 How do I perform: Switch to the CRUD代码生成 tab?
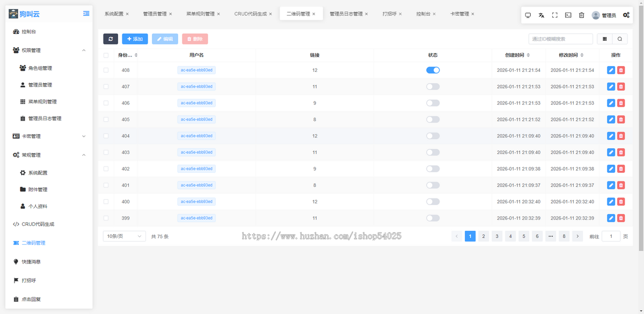(x=250, y=14)
